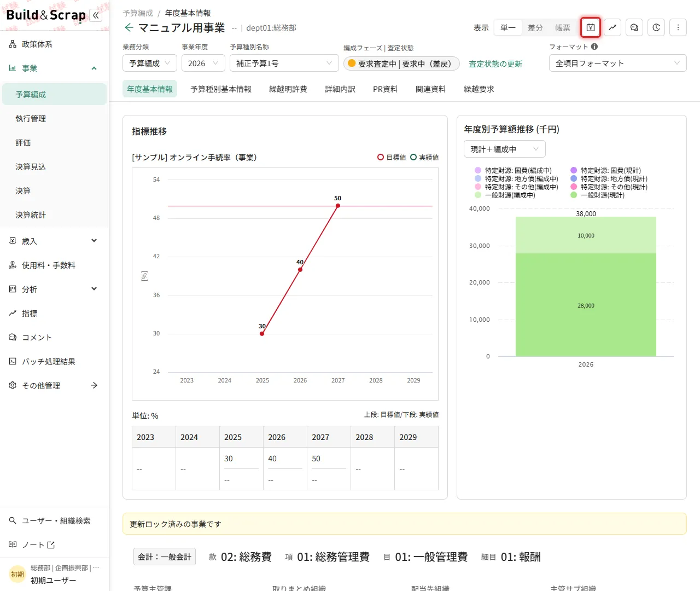700x591 pixels.
Task: Click the 10,000 light green bar segment
Action: point(586,235)
